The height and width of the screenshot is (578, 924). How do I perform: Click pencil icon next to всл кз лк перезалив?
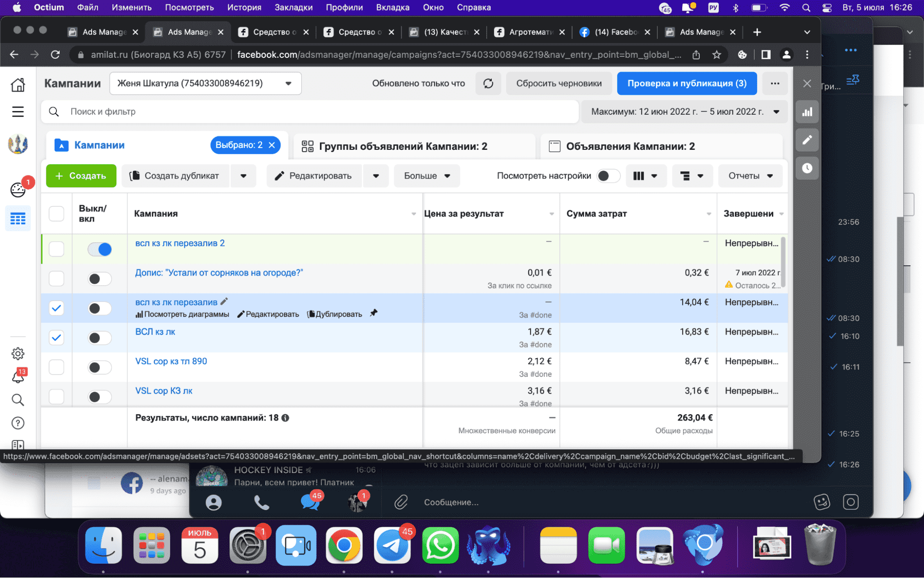(x=224, y=301)
